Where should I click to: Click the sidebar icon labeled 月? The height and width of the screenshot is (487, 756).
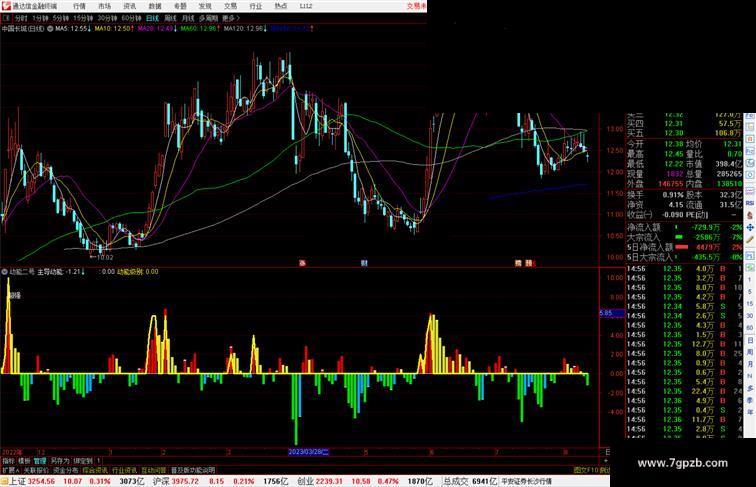750,365
